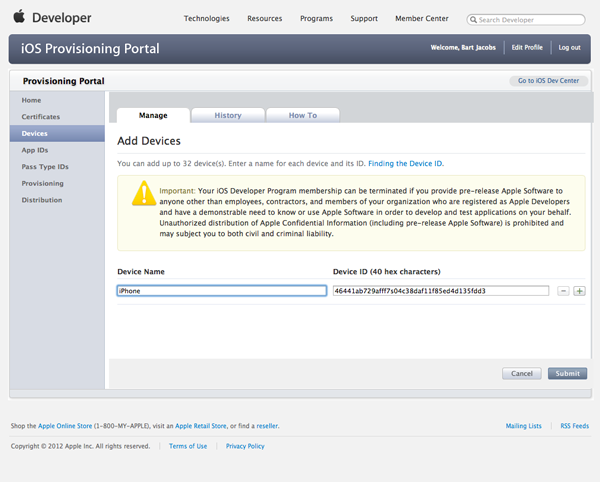Click the Submit button
600x482 pixels.
(567, 373)
